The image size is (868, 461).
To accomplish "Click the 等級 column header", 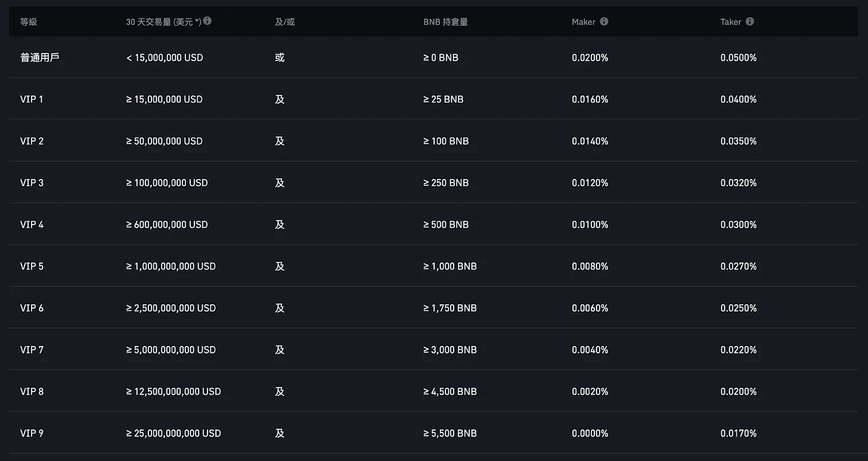I will (x=29, y=22).
